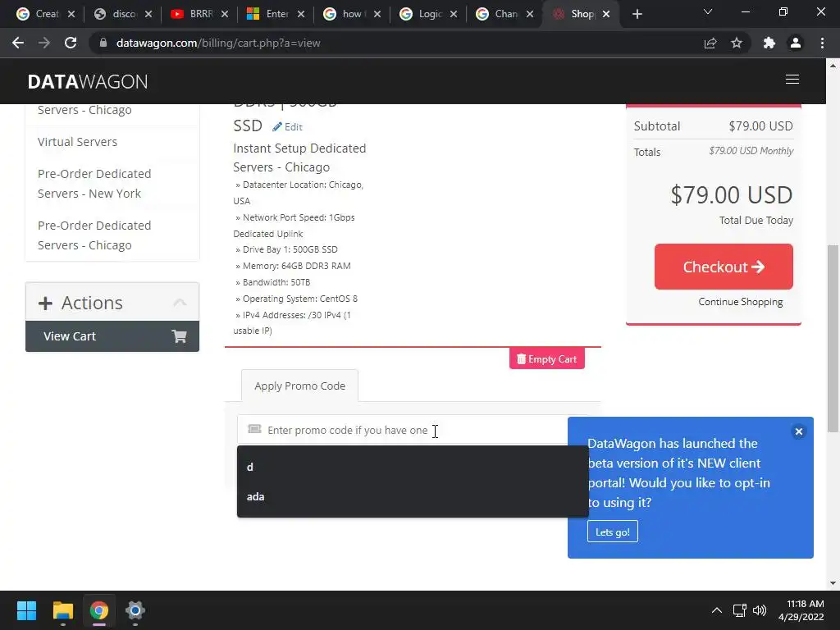Open Pre-Order Dedicated Servers - New York

(94, 184)
